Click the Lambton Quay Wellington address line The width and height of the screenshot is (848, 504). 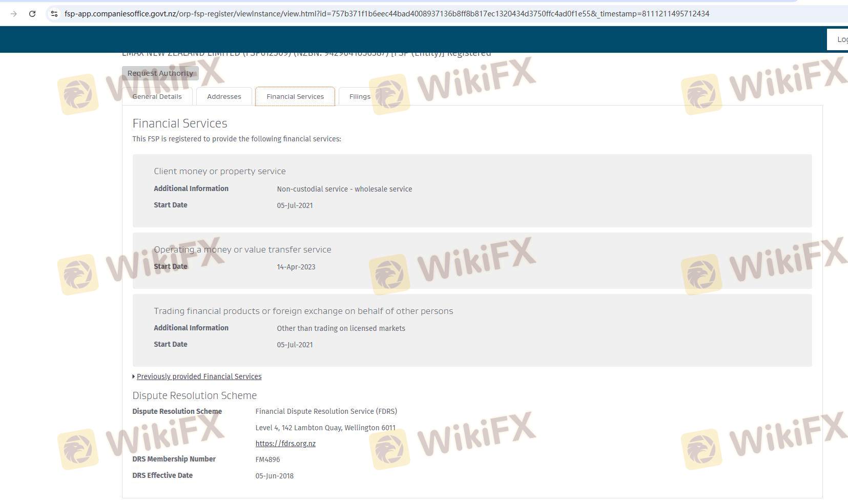pyautogui.click(x=325, y=428)
